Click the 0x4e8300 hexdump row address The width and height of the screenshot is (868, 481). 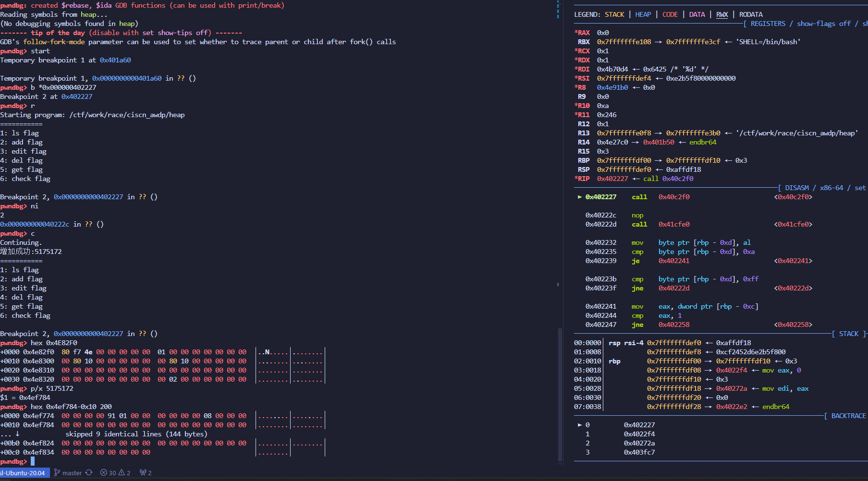[38, 361]
